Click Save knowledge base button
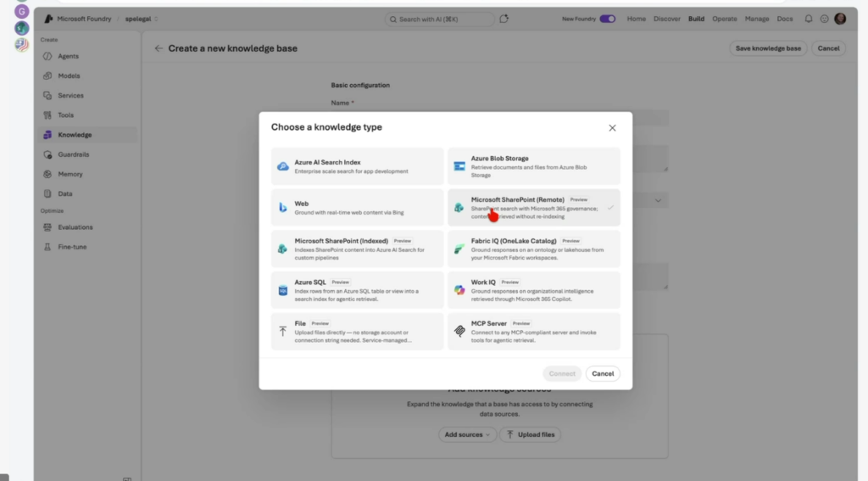This screenshot has height=481, width=868. click(x=768, y=48)
